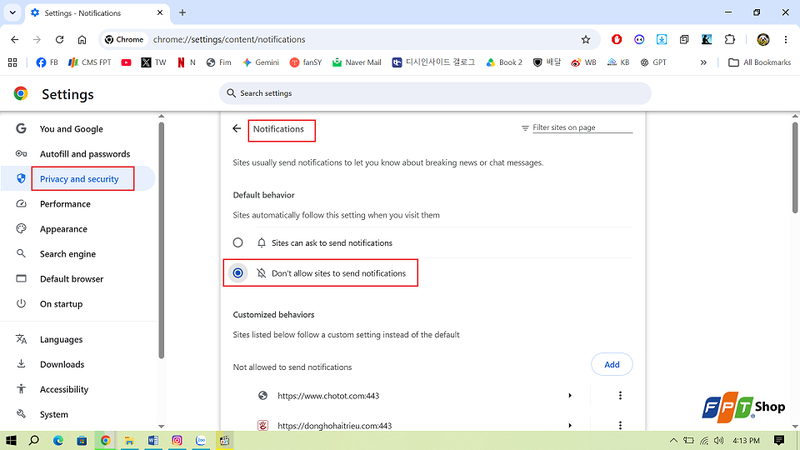
Task: Open the Gemini bookmark
Action: [261, 62]
